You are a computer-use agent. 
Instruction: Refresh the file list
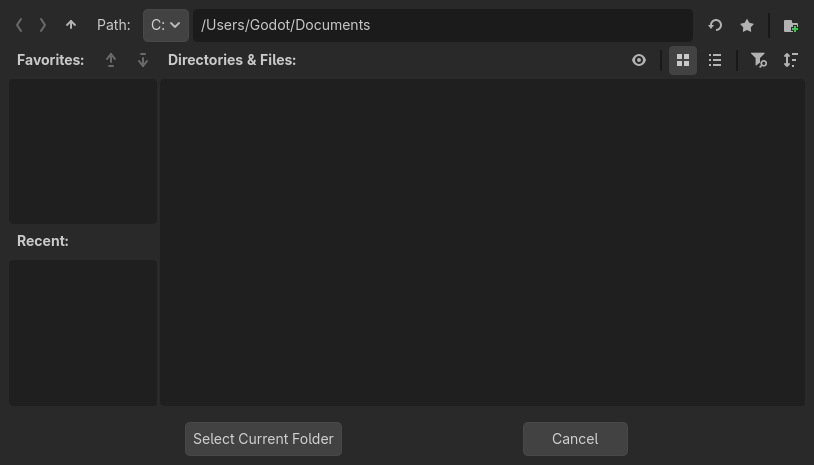point(715,25)
